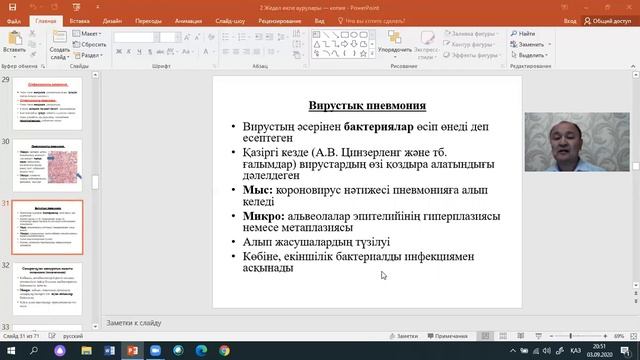
Task: Switch to Reading view icon
Action: 521,336
